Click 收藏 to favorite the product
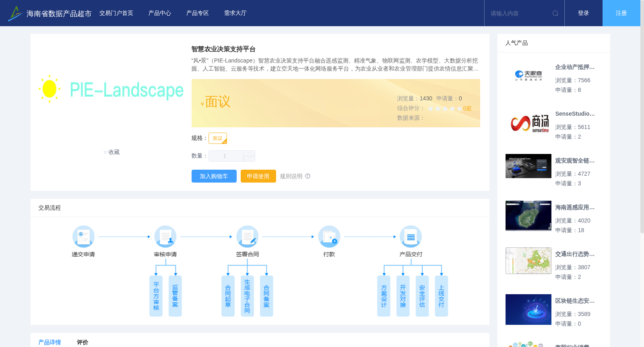644x347 pixels. pos(114,152)
